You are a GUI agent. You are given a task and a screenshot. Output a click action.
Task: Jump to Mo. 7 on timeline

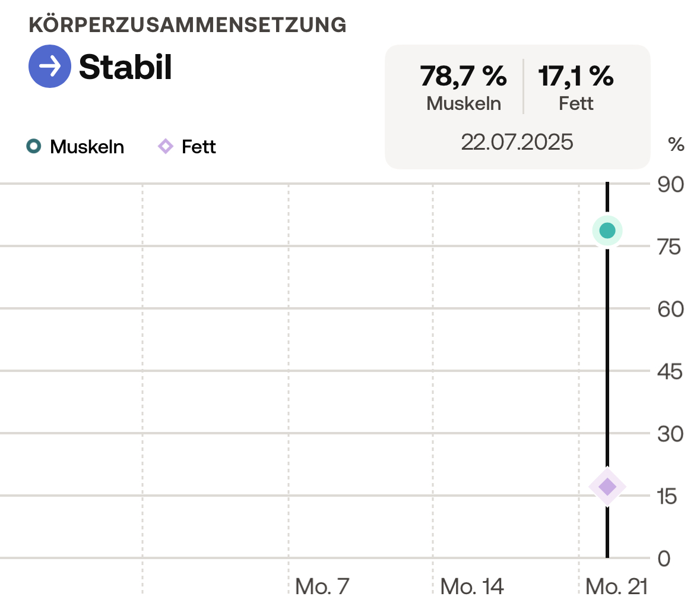[x=322, y=586]
